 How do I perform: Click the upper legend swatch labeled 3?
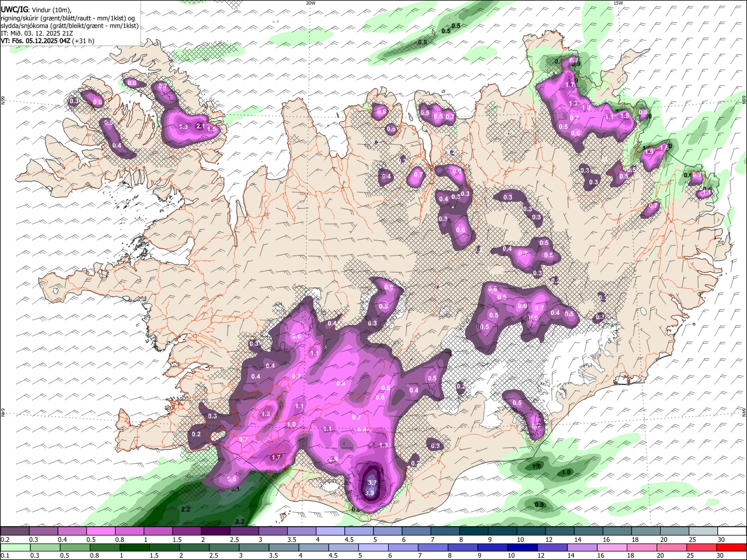tap(273, 531)
